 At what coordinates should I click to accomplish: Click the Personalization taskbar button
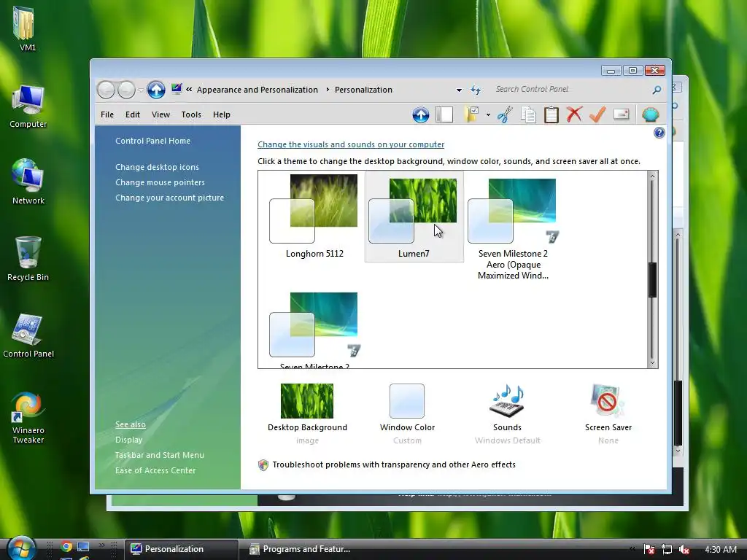(x=182, y=549)
